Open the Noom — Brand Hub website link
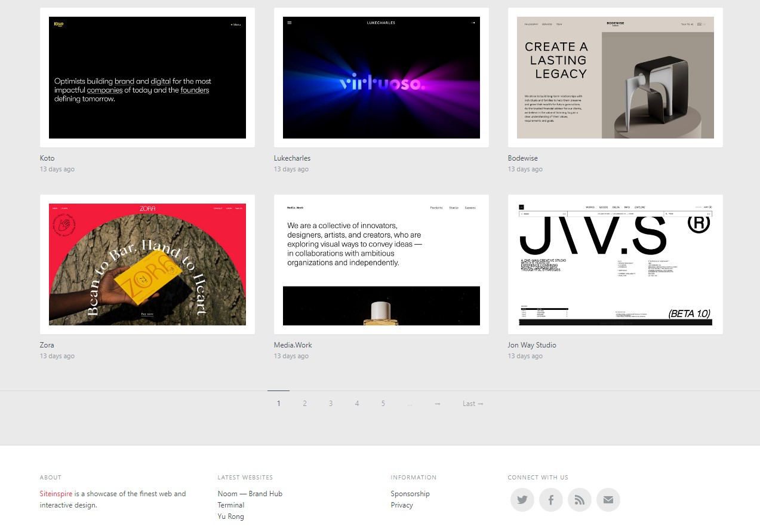 tap(250, 493)
